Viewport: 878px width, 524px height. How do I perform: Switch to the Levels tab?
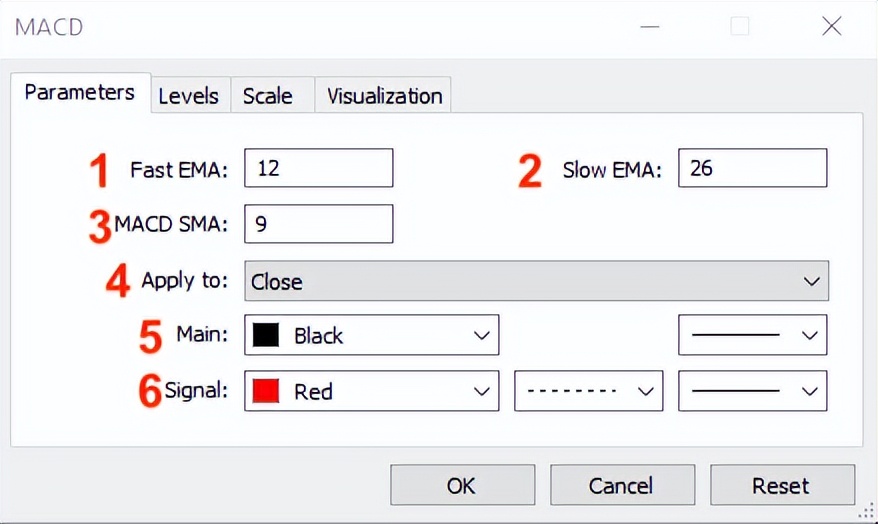(x=188, y=96)
